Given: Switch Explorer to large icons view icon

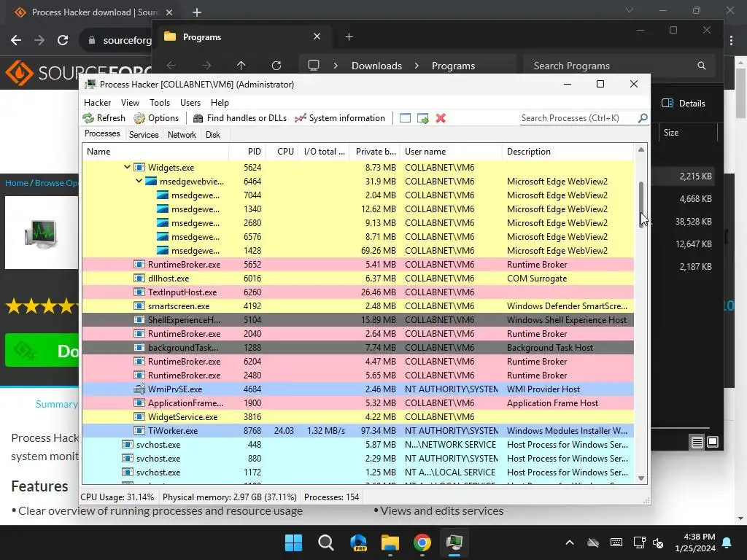Looking at the screenshot, I should pyautogui.click(x=713, y=443).
